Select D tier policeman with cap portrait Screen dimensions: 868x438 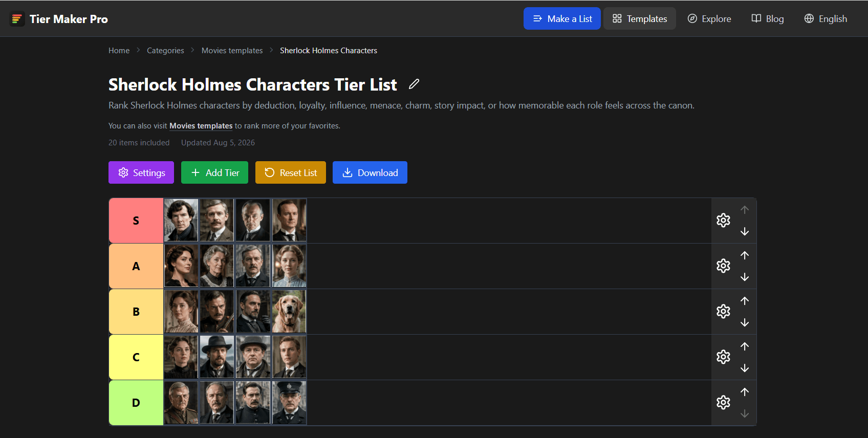point(290,402)
